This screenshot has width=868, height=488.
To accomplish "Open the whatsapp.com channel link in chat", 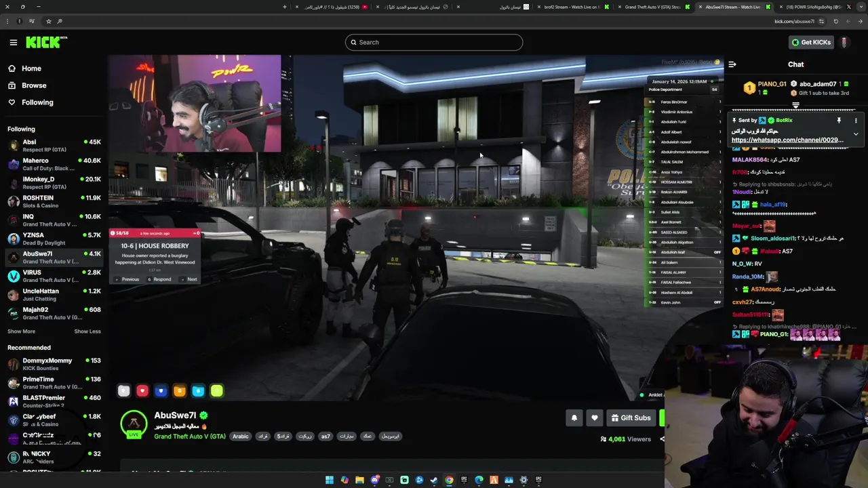I will tap(787, 140).
